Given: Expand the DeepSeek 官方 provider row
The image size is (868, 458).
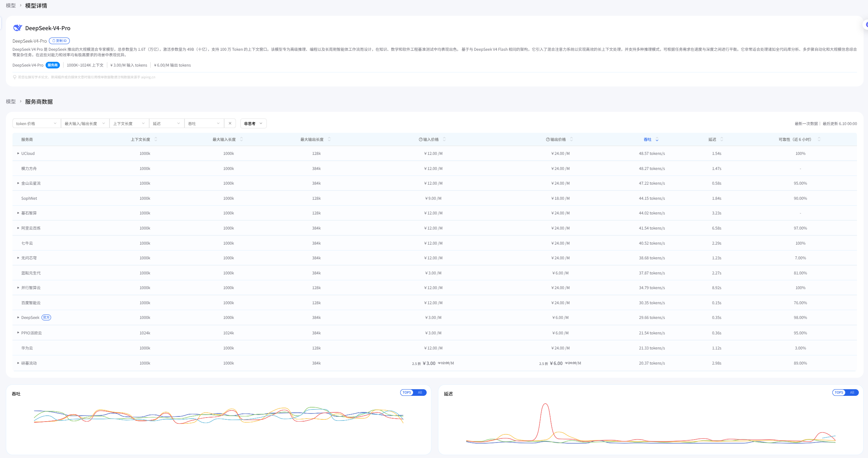Looking at the screenshot, I should [x=18, y=317].
